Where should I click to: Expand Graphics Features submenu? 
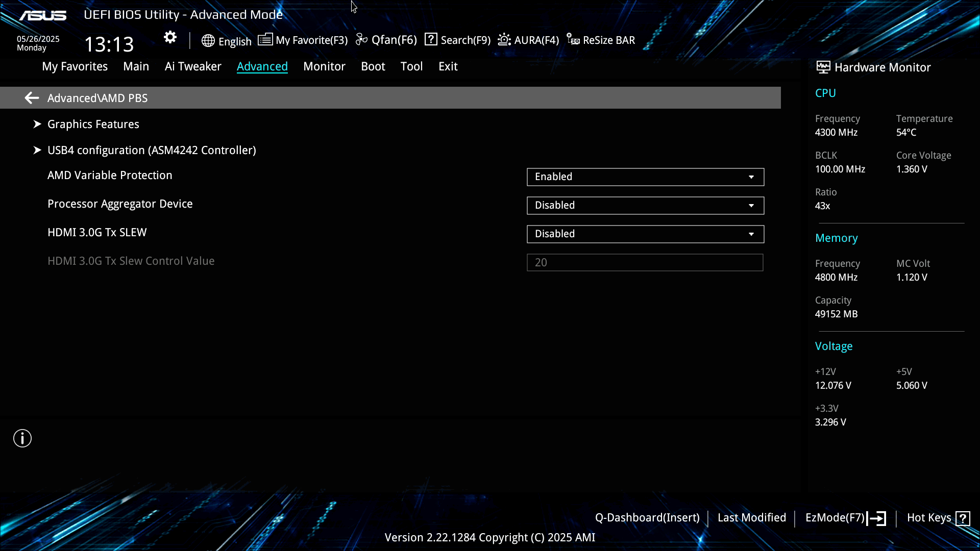click(x=93, y=124)
